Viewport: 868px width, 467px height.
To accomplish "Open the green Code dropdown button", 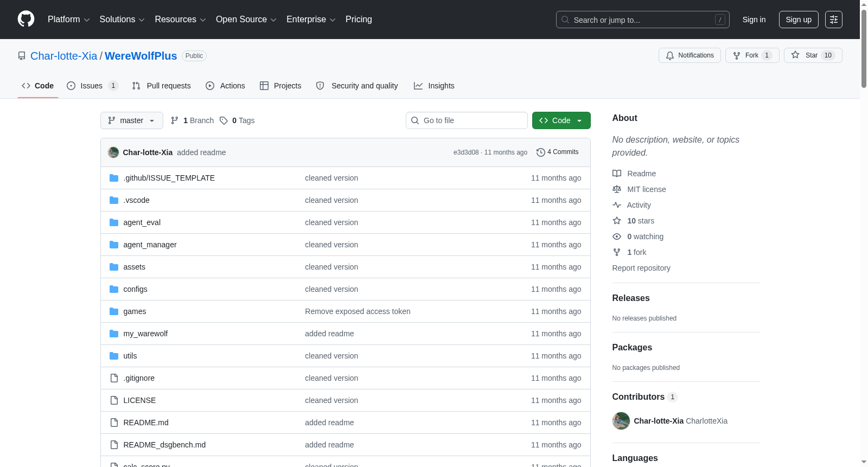I will coord(561,120).
